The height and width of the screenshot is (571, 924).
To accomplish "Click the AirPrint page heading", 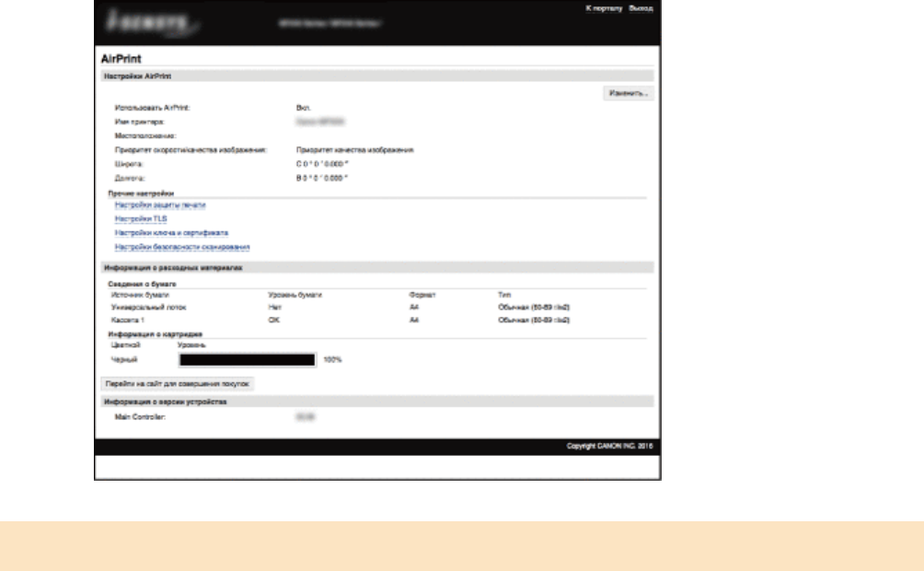I will click(x=121, y=58).
